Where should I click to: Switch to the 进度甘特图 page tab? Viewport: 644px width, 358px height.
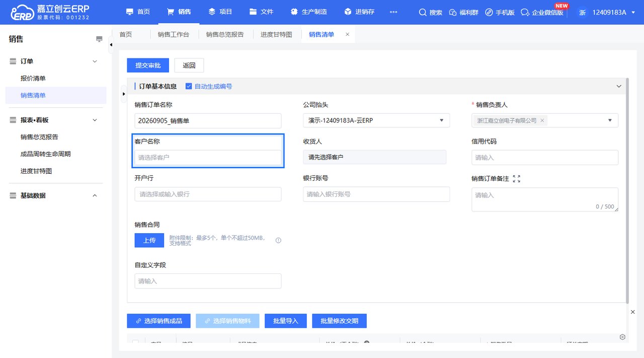coord(276,34)
